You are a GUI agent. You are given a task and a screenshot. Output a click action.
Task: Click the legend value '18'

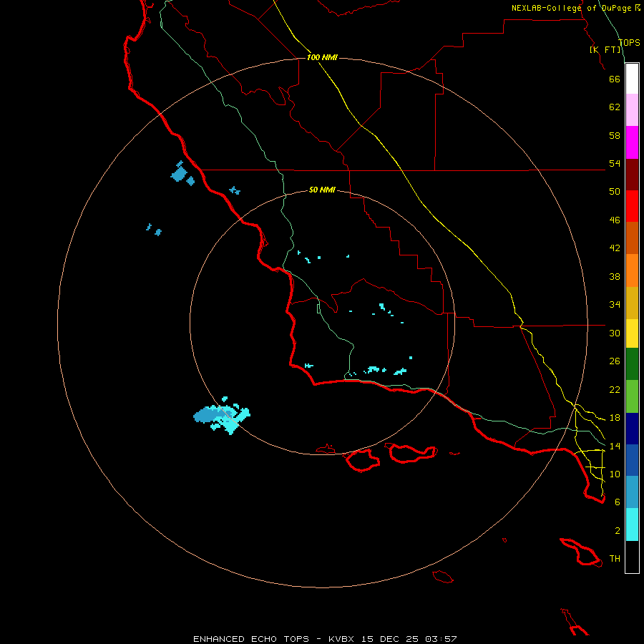[615, 418]
